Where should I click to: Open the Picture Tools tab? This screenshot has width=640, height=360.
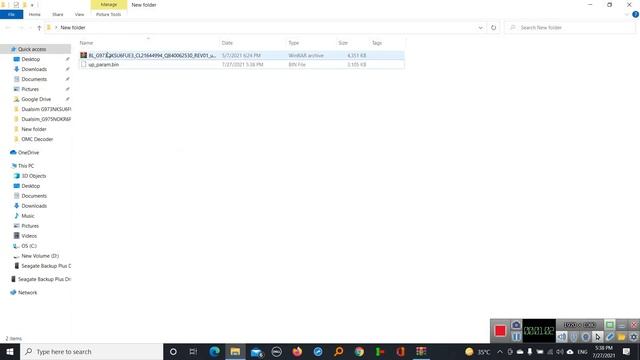[x=109, y=14]
